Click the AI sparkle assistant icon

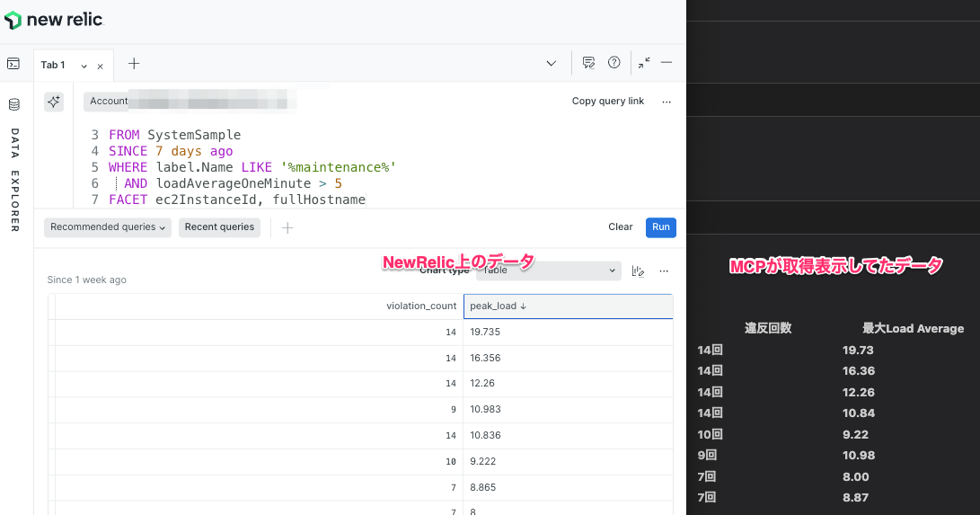tap(54, 102)
